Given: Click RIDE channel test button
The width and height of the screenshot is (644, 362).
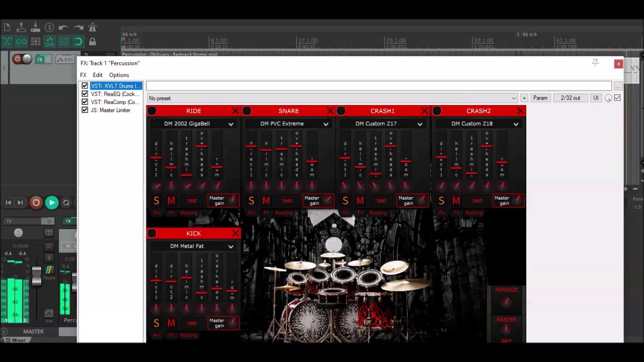Looking at the screenshot, I should pyautogui.click(x=192, y=201).
